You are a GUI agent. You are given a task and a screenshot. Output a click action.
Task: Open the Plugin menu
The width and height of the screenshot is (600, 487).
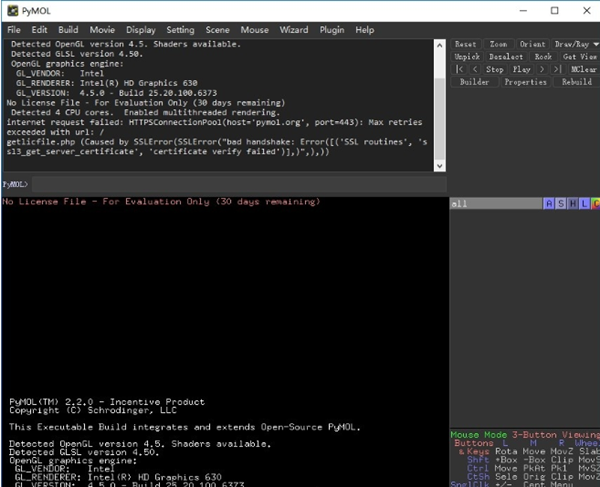click(332, 30)
